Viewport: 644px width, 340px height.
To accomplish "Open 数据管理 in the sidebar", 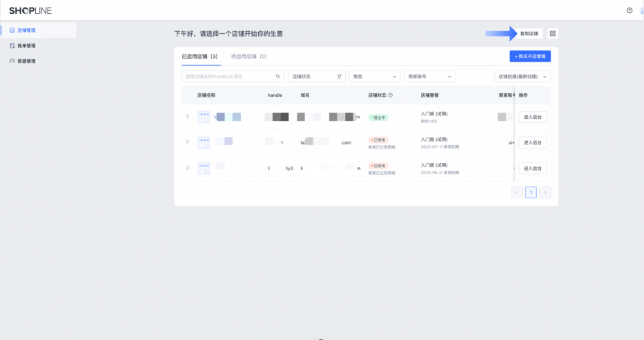I will (26, 61).
